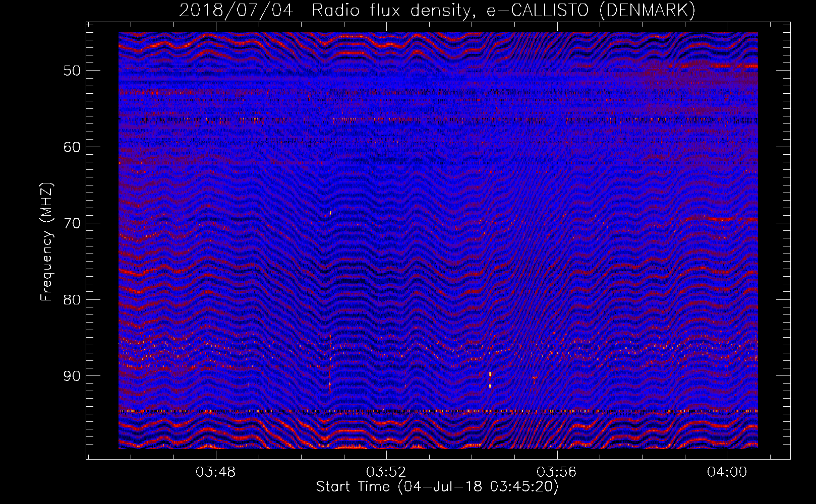Click the radio spectrogram plot area
Viewport: 816px width, 504px height.
point(438,240)
